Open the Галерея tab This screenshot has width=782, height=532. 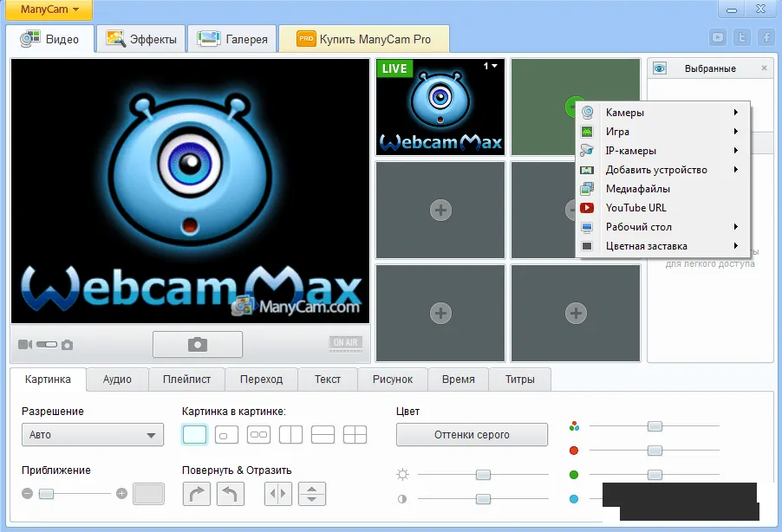231,39
